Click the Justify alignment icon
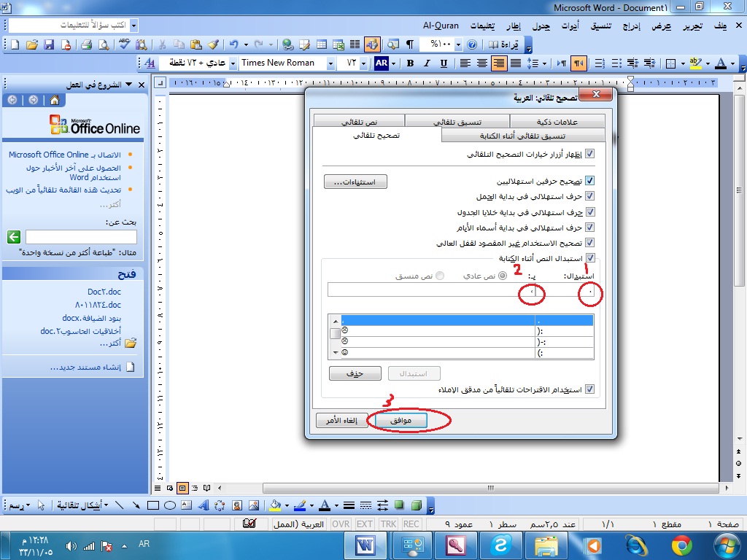 [516, 63]
